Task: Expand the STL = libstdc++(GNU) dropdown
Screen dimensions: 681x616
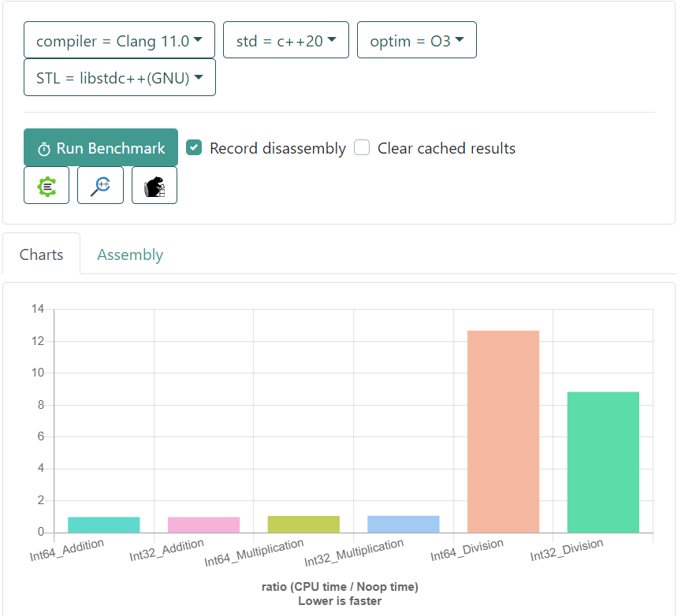Action: [x=120, y=78]
